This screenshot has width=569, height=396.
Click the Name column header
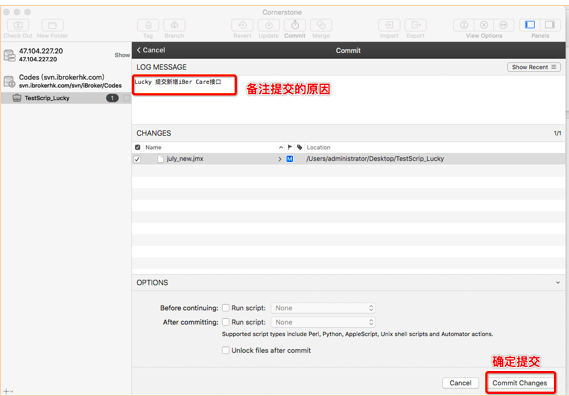coord(153,147)
